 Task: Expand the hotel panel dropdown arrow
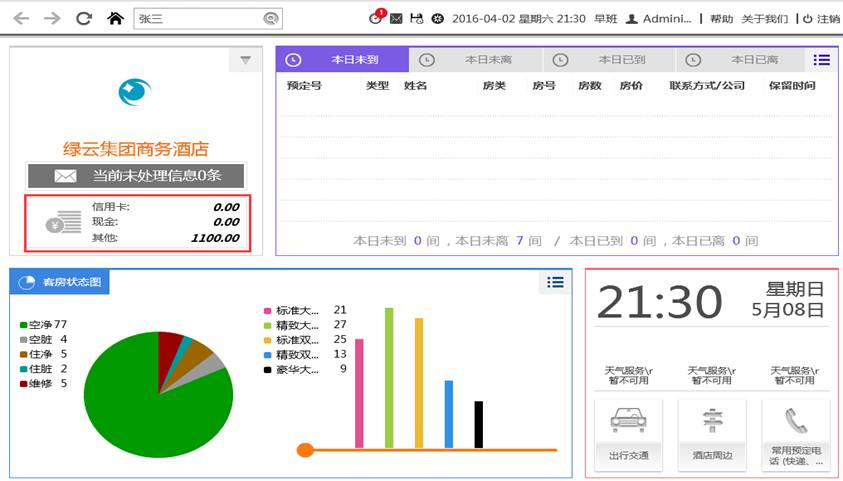pos(246,60)
